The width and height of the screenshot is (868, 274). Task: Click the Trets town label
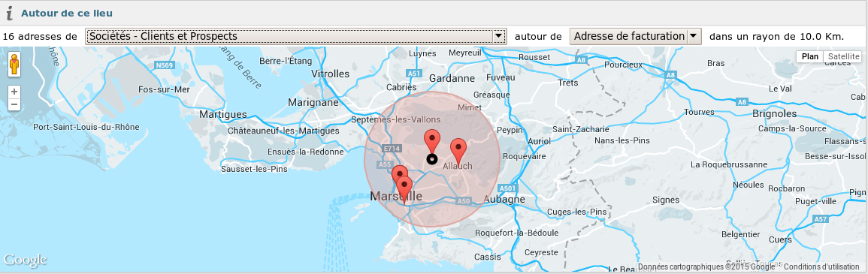click(568, 83)
